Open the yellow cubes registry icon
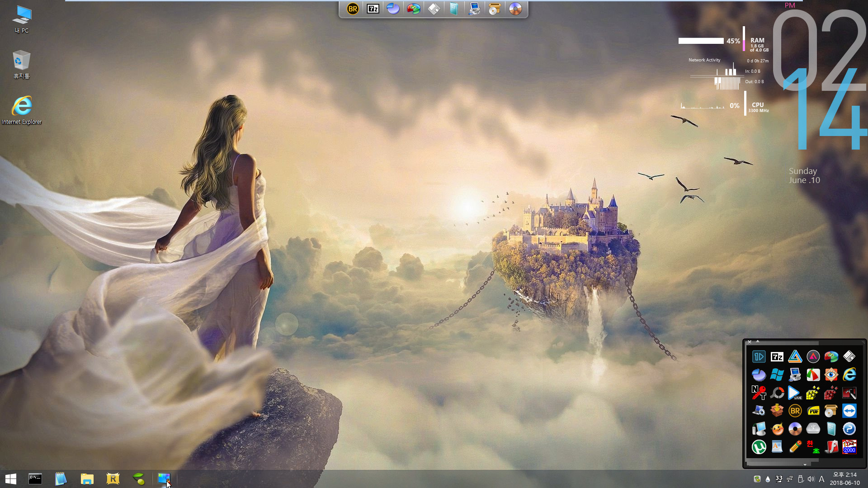The width and height of the screenshot is (868, 488). tap(813, 393)
